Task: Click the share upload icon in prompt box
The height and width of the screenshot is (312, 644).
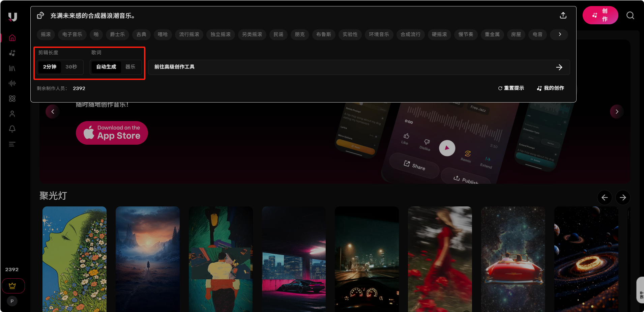Action: (x=563, y=16)
